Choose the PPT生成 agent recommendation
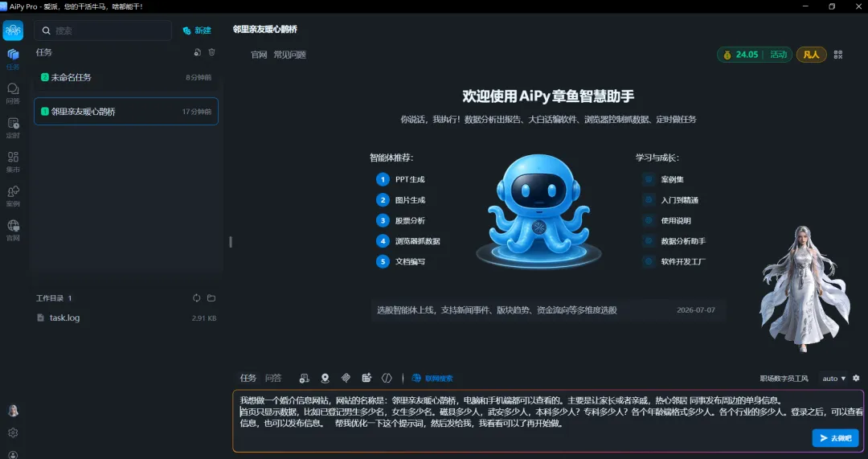The height and width of the screenshot is (459, 868). [x=400, y=179]
